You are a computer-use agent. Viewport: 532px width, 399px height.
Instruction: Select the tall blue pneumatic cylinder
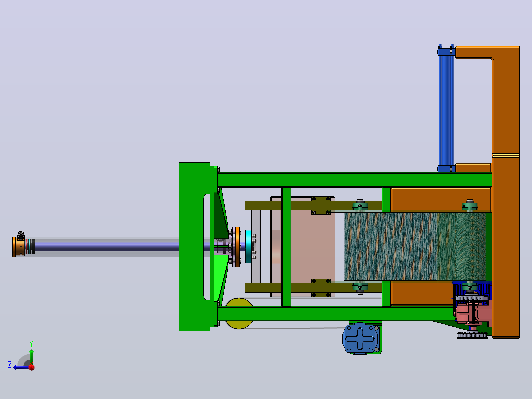[x=446, y=110]
